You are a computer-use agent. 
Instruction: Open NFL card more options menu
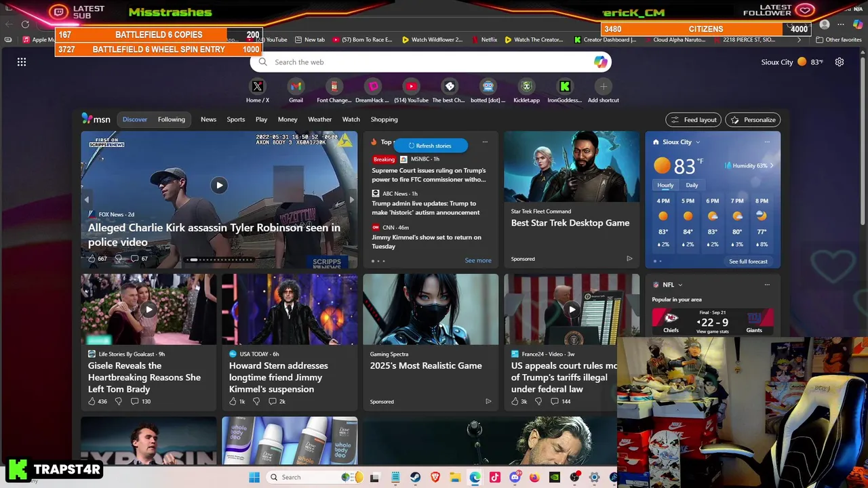click(x=767, y=285)
